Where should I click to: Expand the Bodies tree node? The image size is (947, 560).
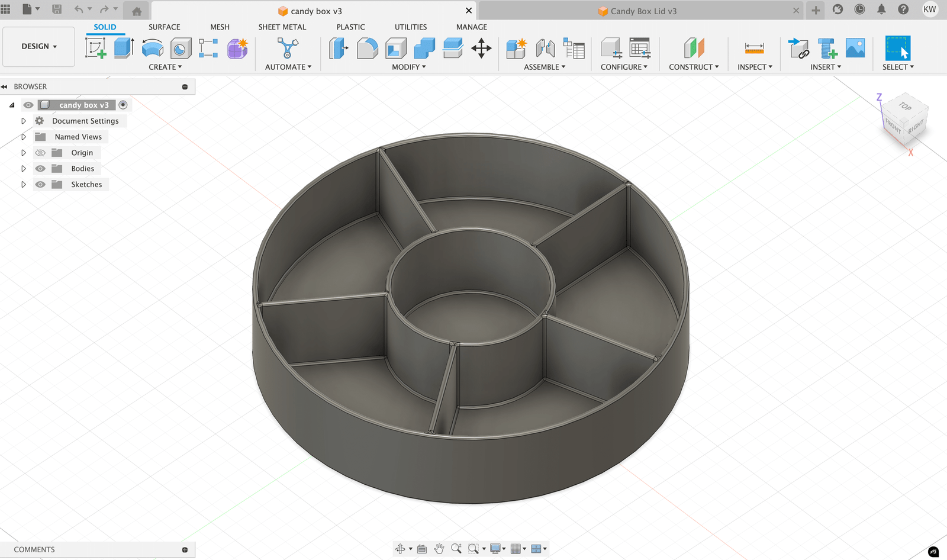[x=24, y=169]
